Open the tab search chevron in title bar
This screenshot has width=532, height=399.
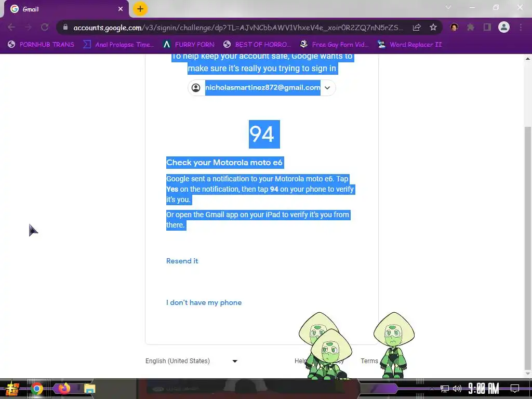tap(448, 7)
